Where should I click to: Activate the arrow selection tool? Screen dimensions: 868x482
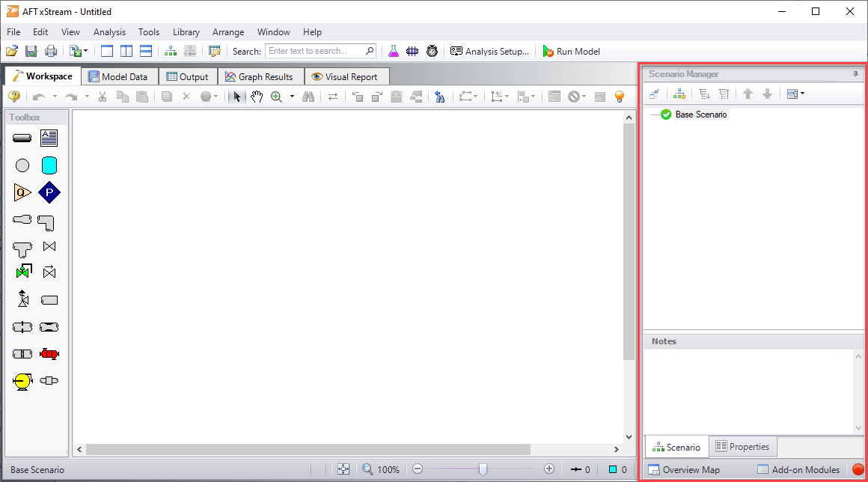237,97
